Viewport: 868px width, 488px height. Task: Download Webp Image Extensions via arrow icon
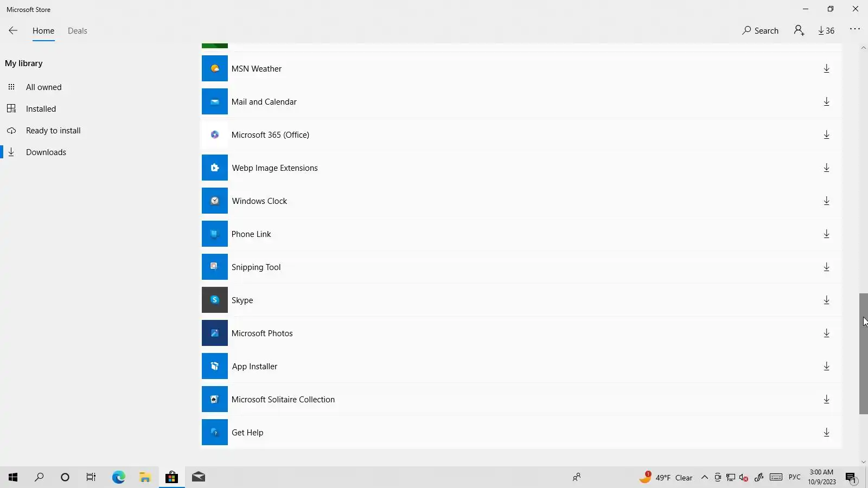pyautogui.click(x=826, y=168)
